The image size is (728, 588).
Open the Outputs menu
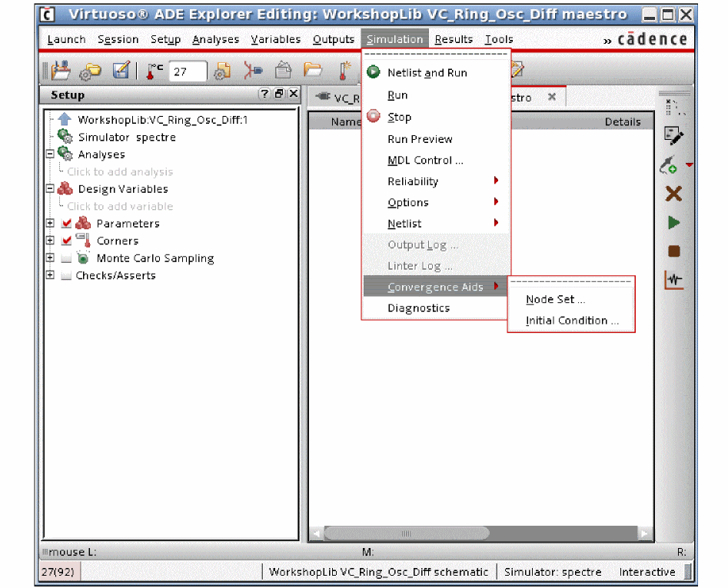[334, 39]
